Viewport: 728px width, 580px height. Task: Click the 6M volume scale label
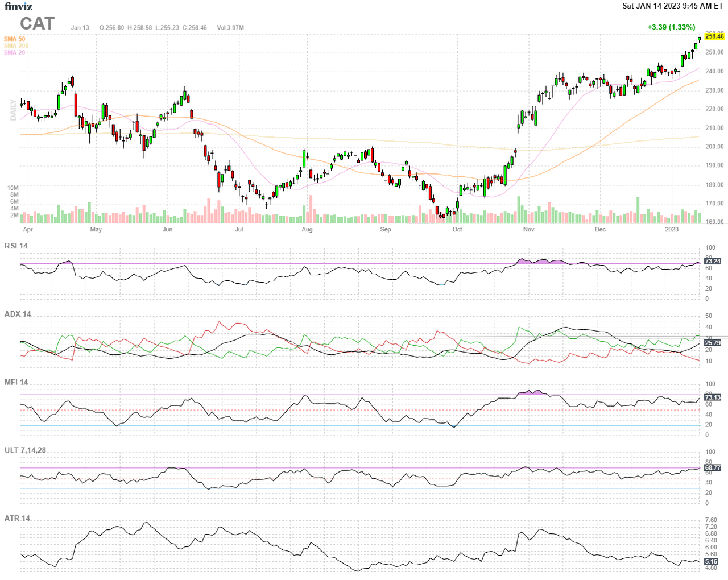point(14,202)
